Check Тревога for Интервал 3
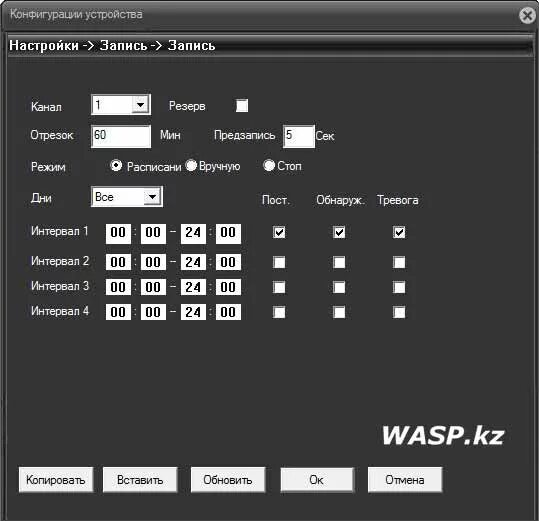Screen dimensions: 539x521 399,287
